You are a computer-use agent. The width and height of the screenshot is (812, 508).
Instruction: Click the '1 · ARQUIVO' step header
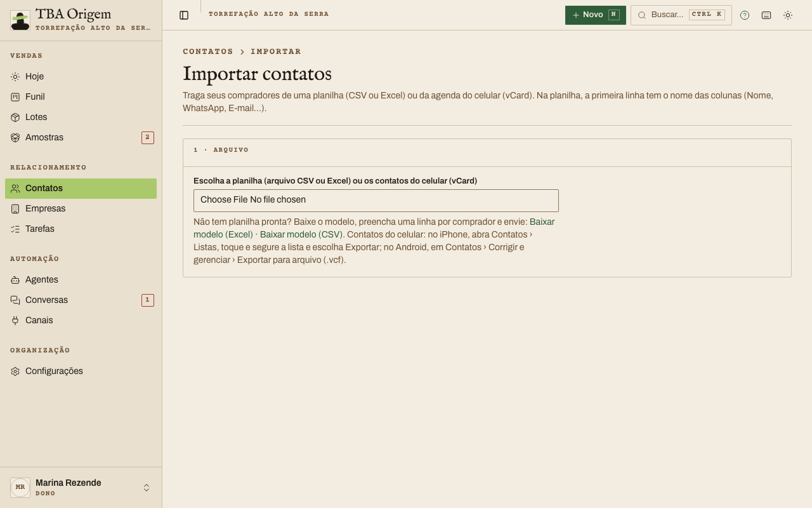(x=221, y=150)
